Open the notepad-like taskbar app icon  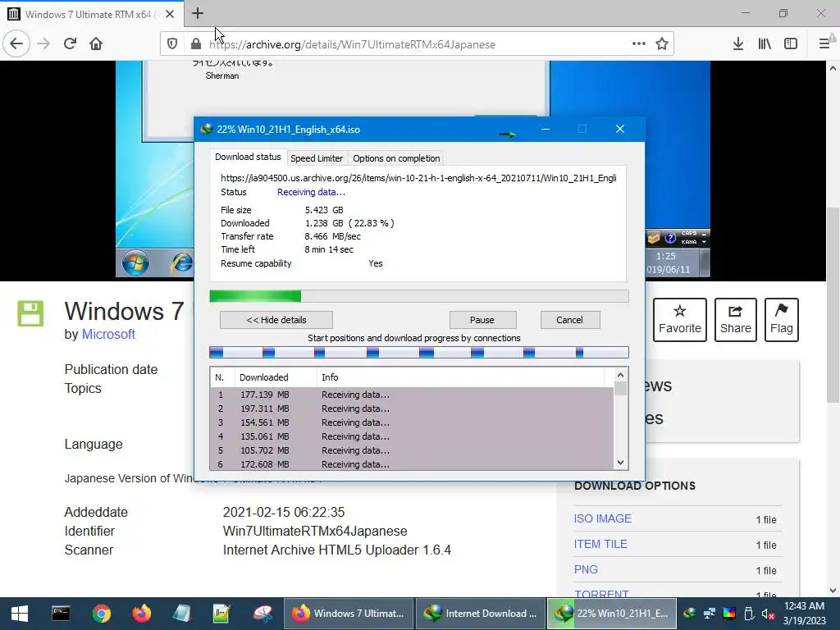[181, 614]
